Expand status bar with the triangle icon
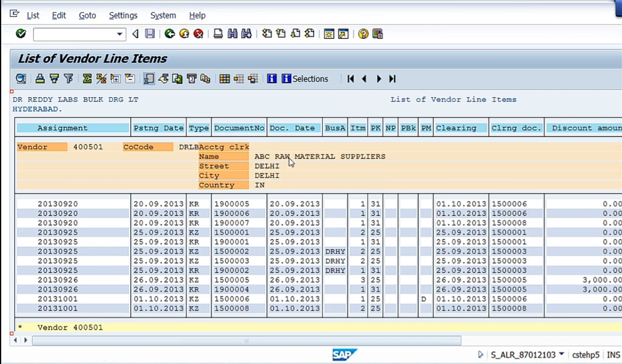622x364 pixels. click(481, 354)
